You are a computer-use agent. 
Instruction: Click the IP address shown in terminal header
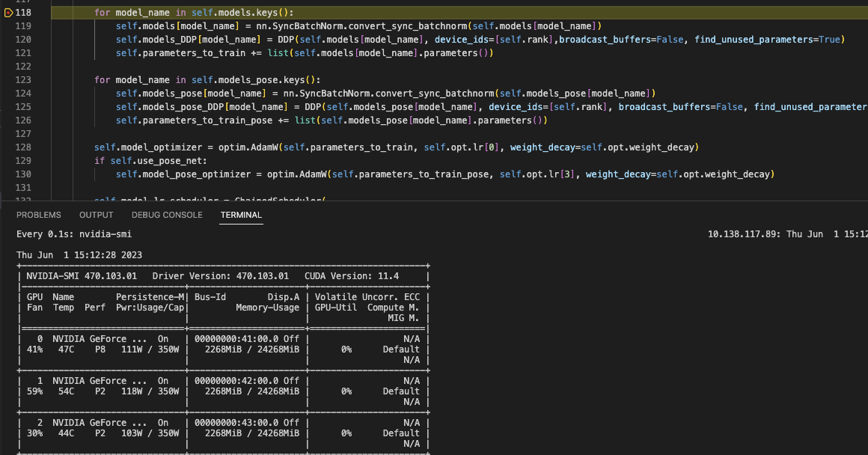744,234
